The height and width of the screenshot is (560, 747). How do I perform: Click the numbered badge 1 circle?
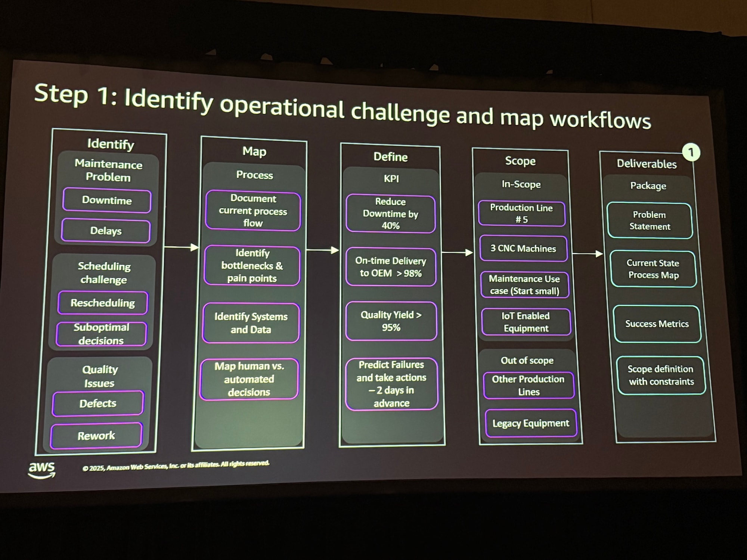click(x=691, y=152)
